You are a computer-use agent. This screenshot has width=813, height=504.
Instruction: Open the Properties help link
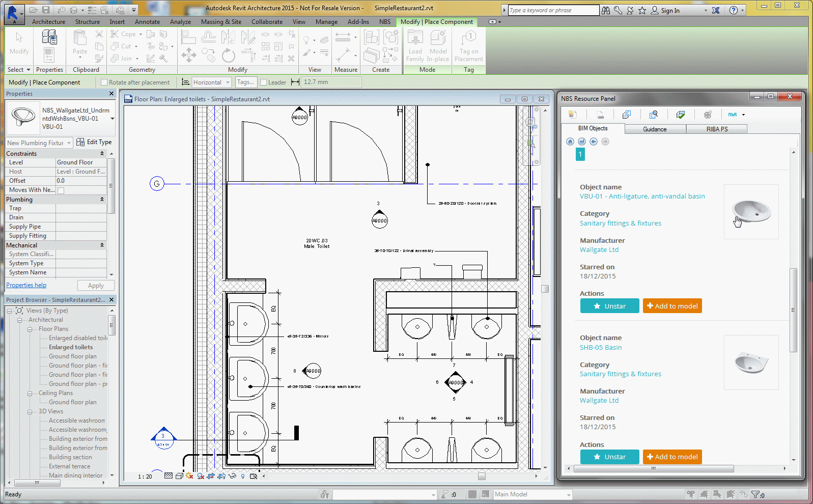pyautogui.click(x=26, y=285)
